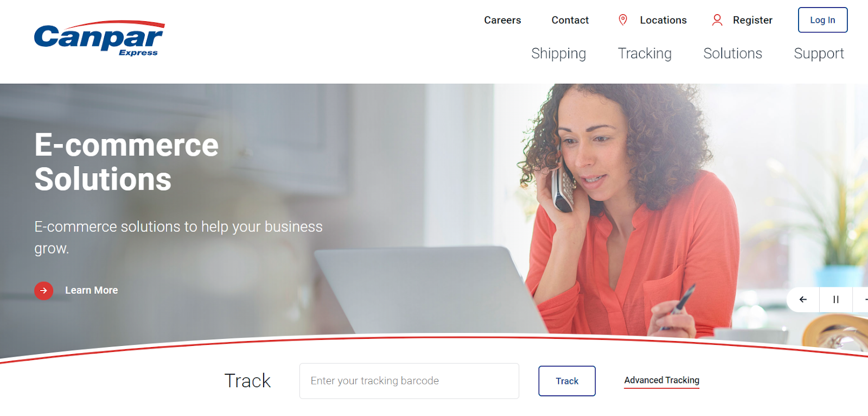Select the Locations link text

click(x=663, y=20)
